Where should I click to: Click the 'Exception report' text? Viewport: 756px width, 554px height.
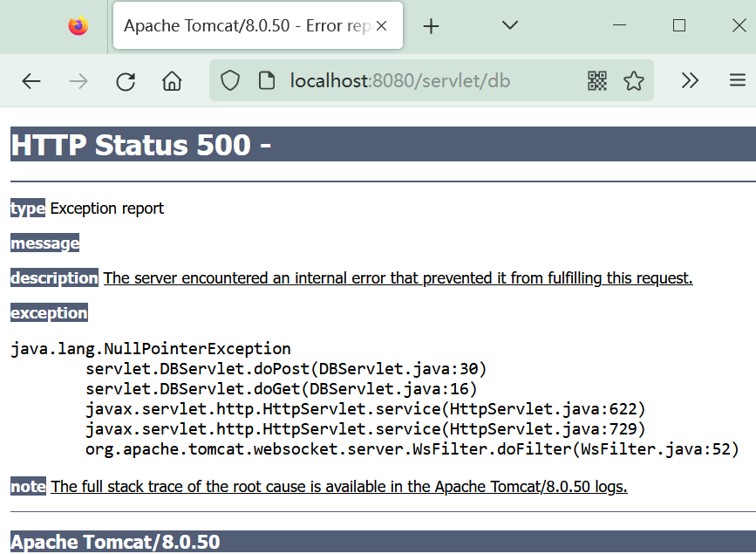107,208
